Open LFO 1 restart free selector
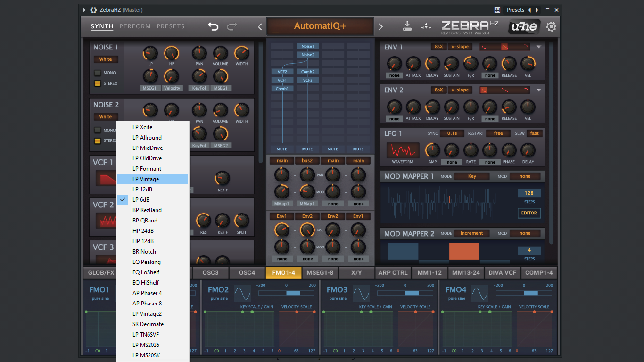644x362 pixels. coord(498,133)
